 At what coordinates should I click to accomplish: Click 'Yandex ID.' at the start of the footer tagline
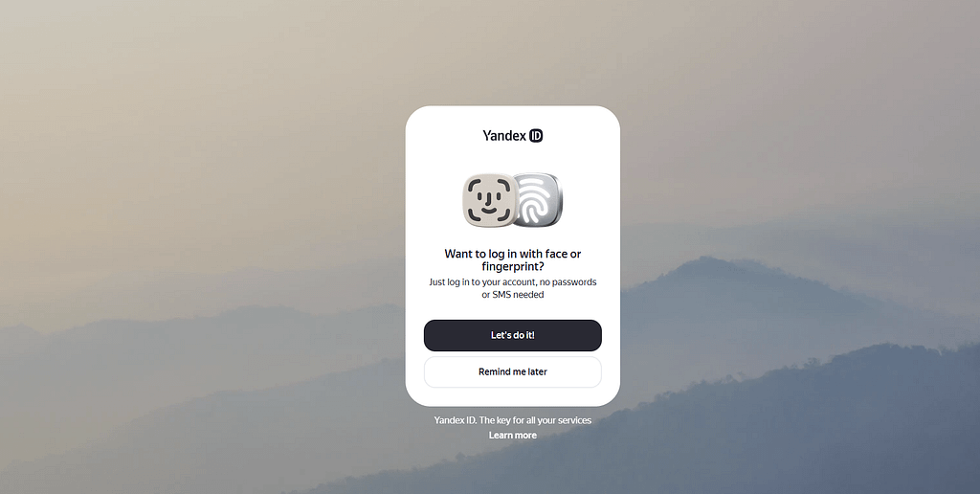coord(456,420)
